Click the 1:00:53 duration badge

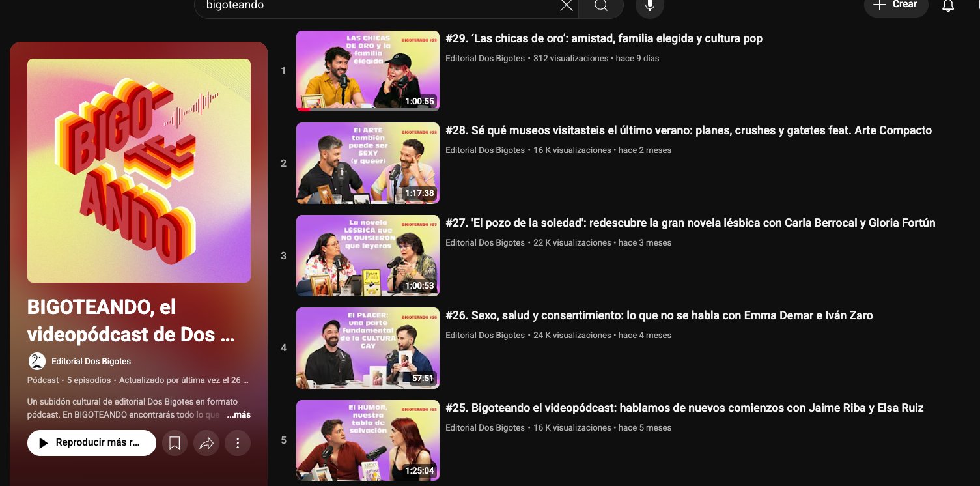[419, 286]
